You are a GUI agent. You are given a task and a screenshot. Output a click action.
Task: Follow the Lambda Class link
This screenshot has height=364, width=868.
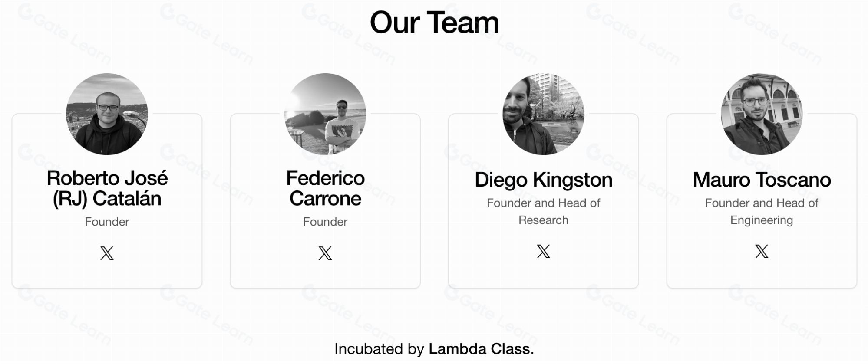pos(479,349)
